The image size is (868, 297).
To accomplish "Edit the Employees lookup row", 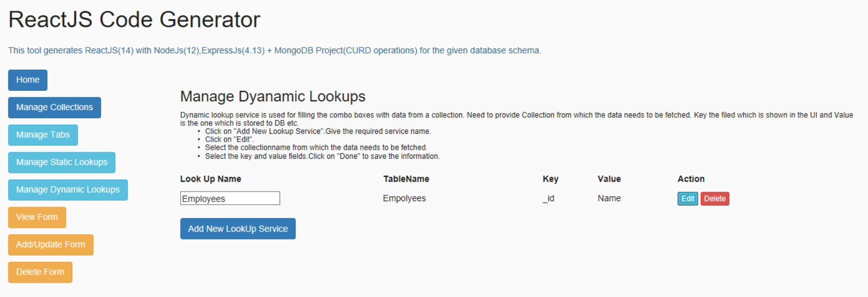I will [687, 199].
